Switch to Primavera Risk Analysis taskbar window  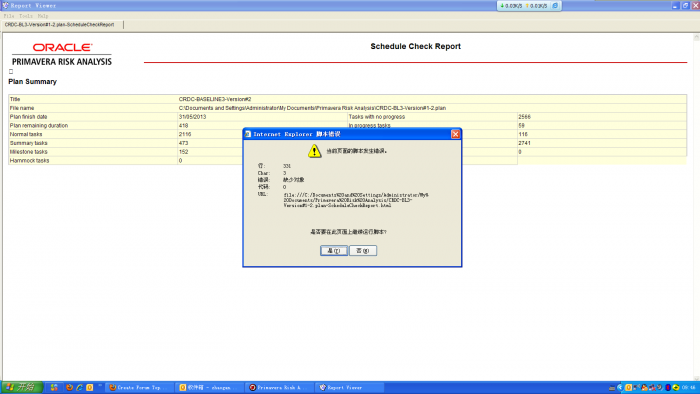click(x=280, y=387)
